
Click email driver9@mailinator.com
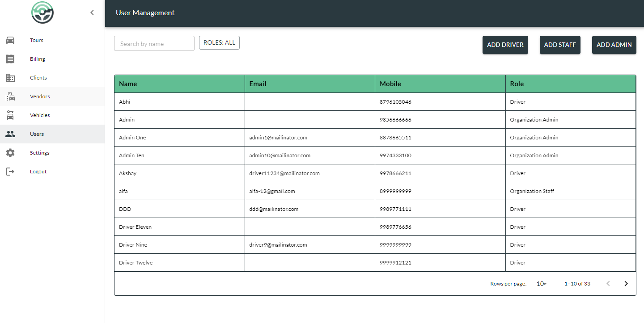click(278, 245)
